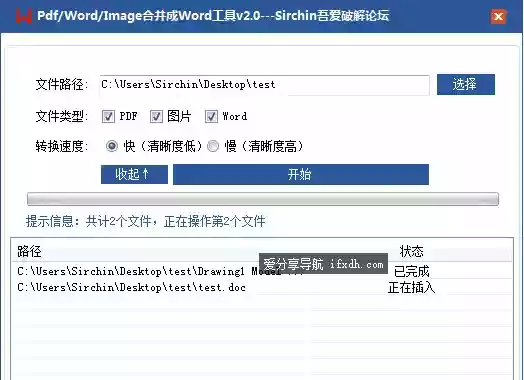Click the 路径 column header
The width and height of the screenshot is (524, 380).
point(29,251)
